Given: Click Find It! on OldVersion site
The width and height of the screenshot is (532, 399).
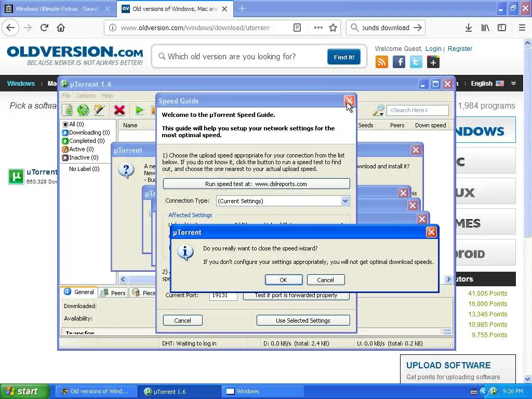Looking at the screenshot, I should pyautogui.click(x=344, y=57).
